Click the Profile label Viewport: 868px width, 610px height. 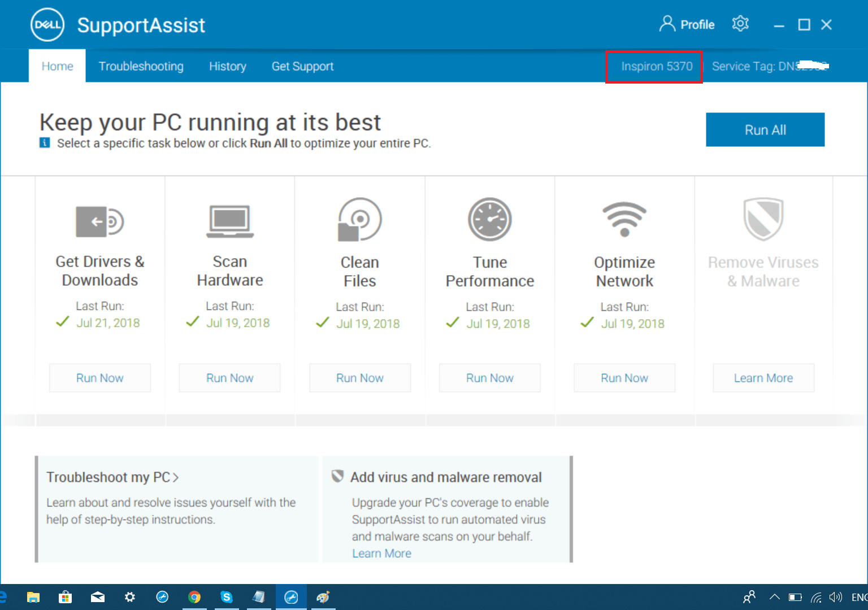pos(697,25)
